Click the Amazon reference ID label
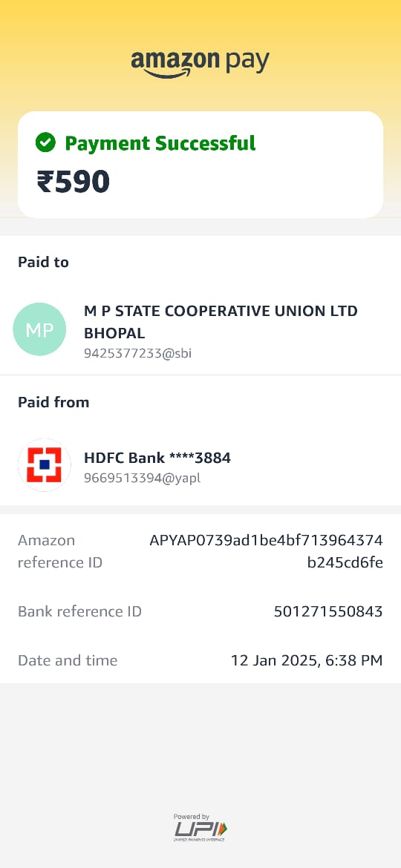Image resolution: width=401 pixels, height=868 pixels. tap(60, 551)
